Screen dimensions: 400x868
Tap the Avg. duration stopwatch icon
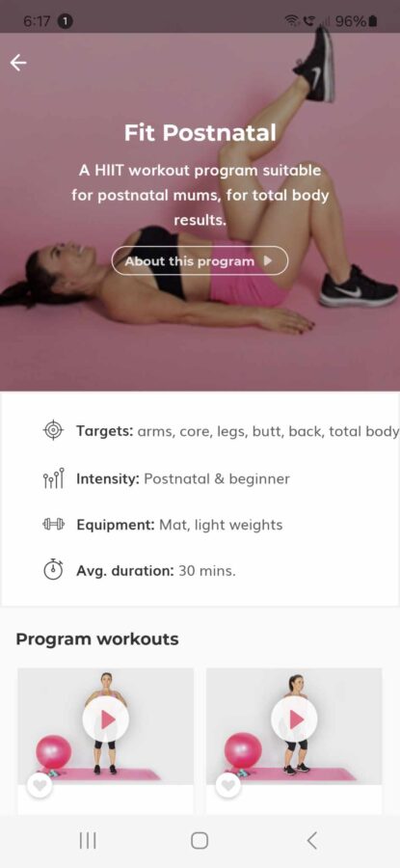[x=53, y=570]
